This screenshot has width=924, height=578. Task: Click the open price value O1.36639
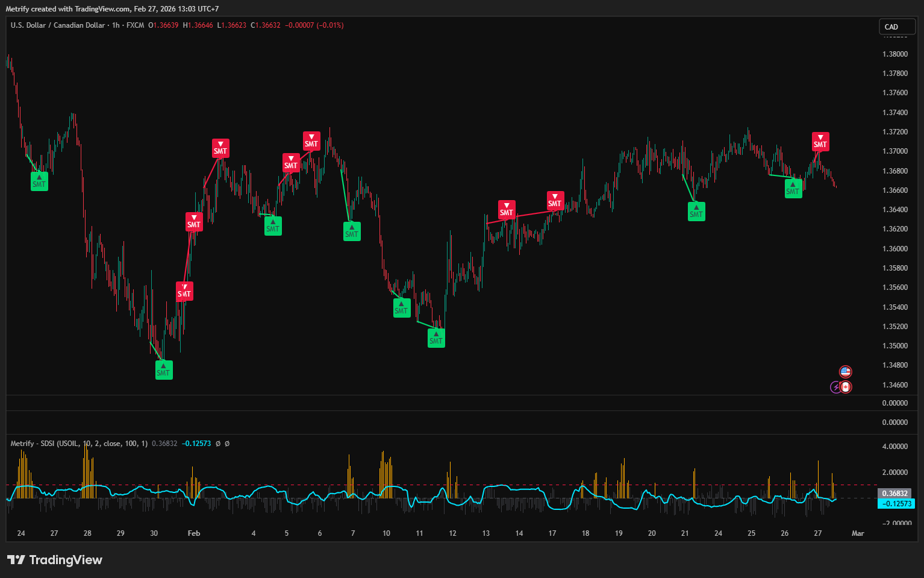click(163, 25)
